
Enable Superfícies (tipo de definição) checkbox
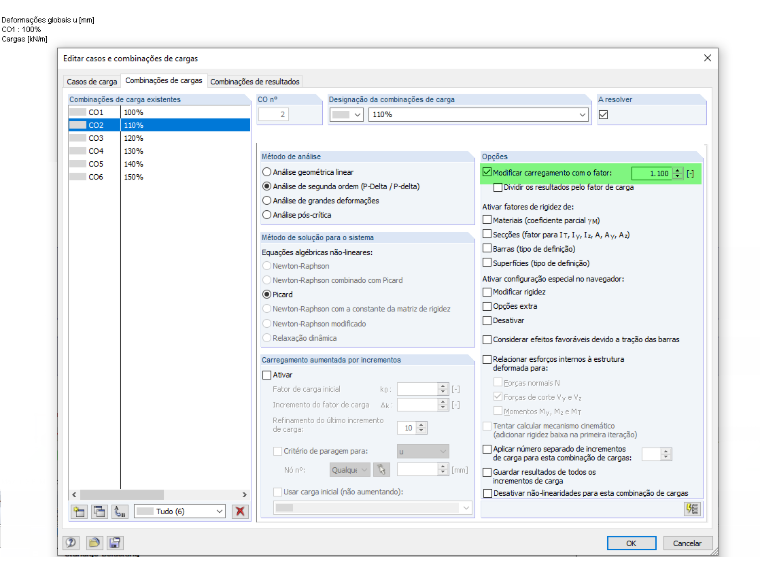487,263
